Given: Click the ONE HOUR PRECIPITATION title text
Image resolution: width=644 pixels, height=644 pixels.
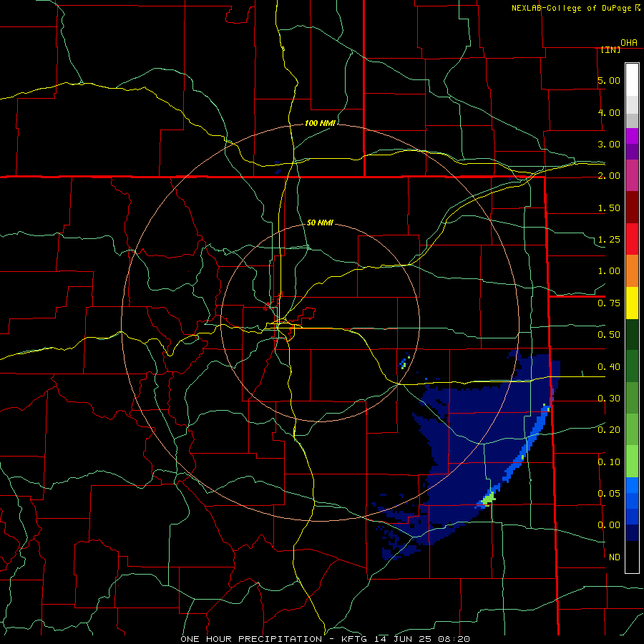Looking at the screenshot, I should [251, 639].
